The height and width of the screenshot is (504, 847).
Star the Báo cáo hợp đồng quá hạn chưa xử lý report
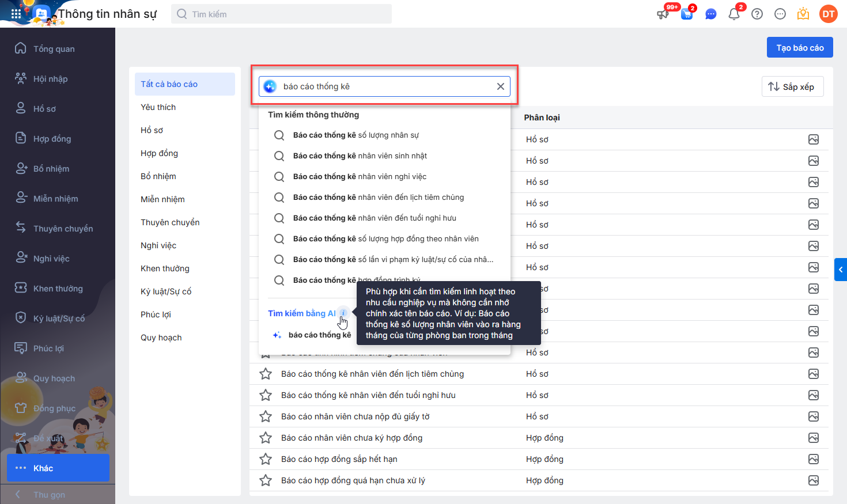click(x=266, y=480)
